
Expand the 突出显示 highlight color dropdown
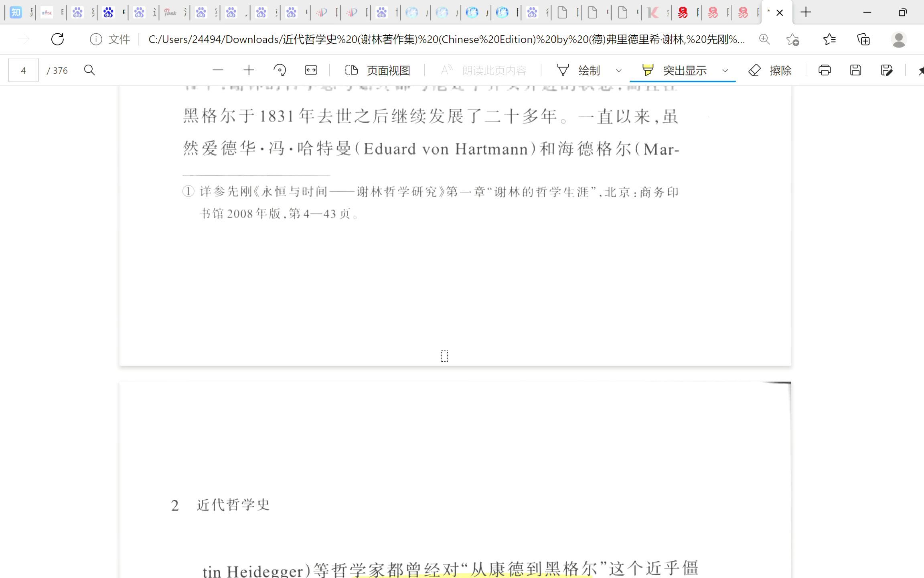tap(725, 71)
